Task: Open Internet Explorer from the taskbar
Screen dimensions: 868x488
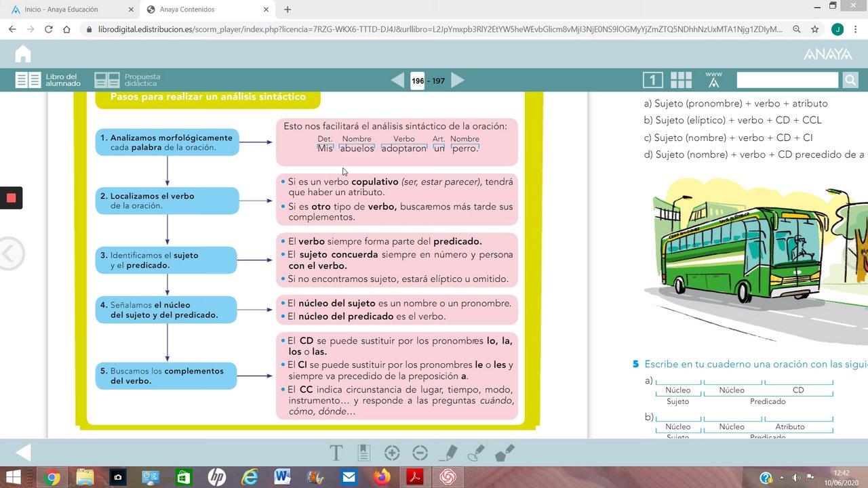Action: pos(250,477)
